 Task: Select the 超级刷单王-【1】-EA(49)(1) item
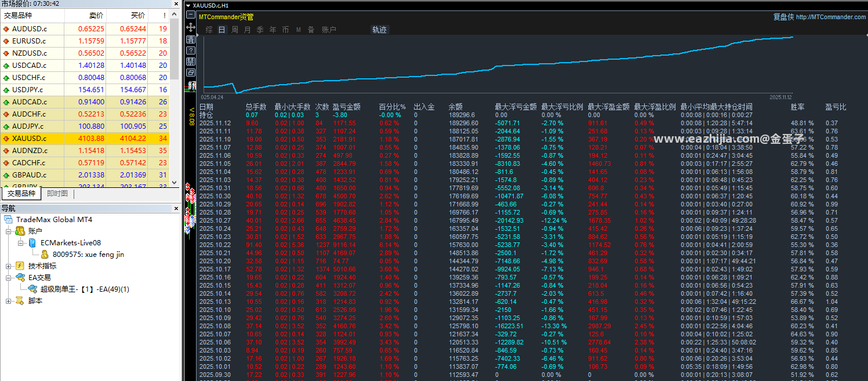85,289
